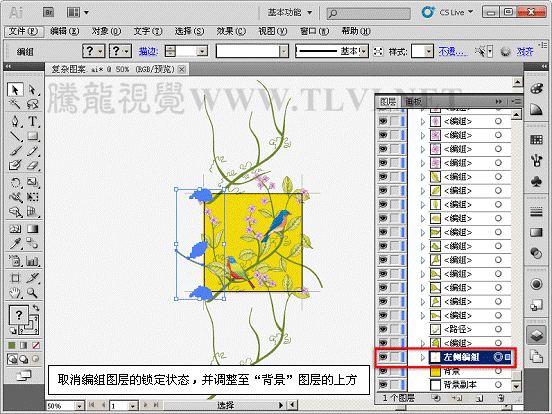Select the Pen tool
The image size is (552, 414).
pyautogui.click(x=15, y=121)
